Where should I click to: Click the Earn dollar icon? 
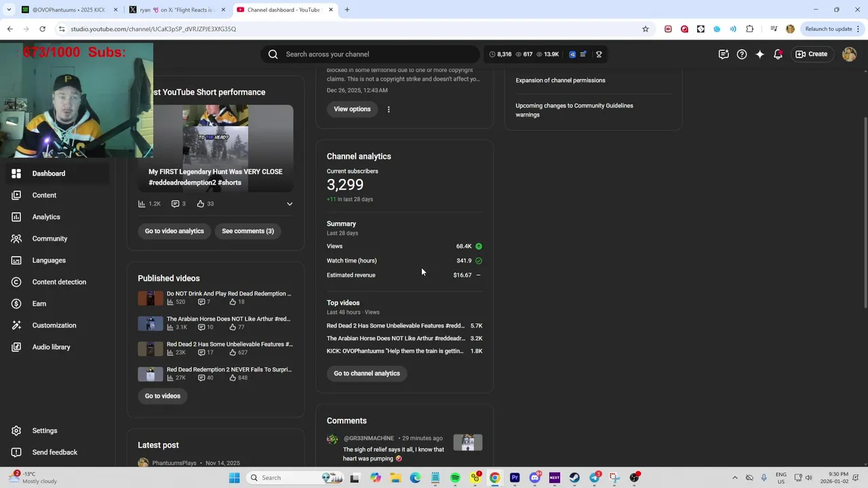pyautogui.click(x=16, y=304)
